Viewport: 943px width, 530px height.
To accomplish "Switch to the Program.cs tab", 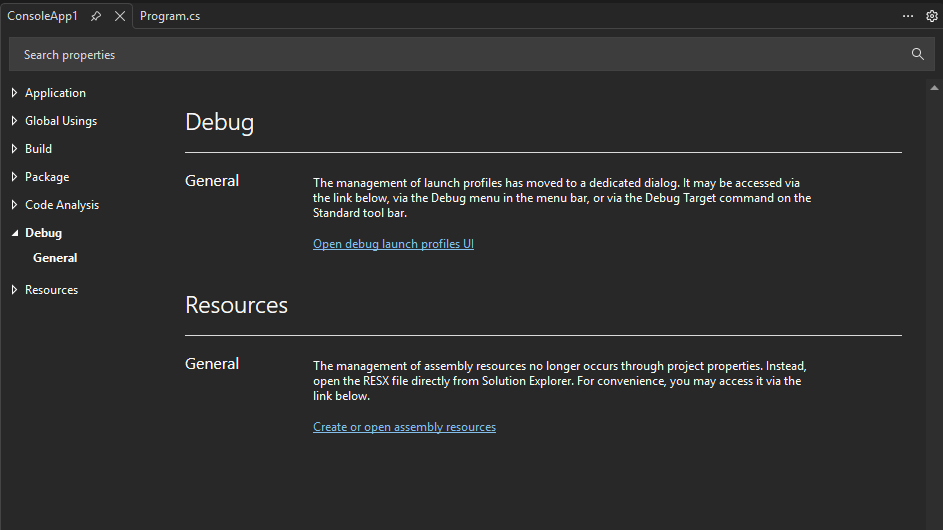I will click(x=170, y=16).
